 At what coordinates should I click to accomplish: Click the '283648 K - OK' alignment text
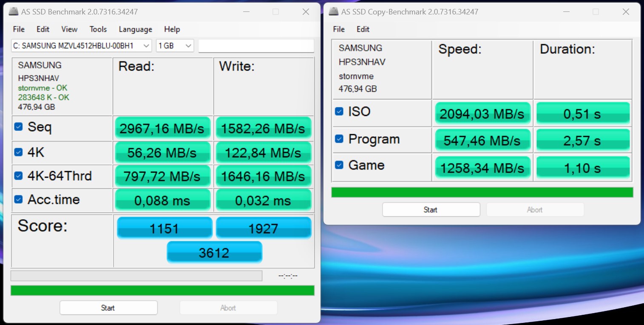pos(43,97)
